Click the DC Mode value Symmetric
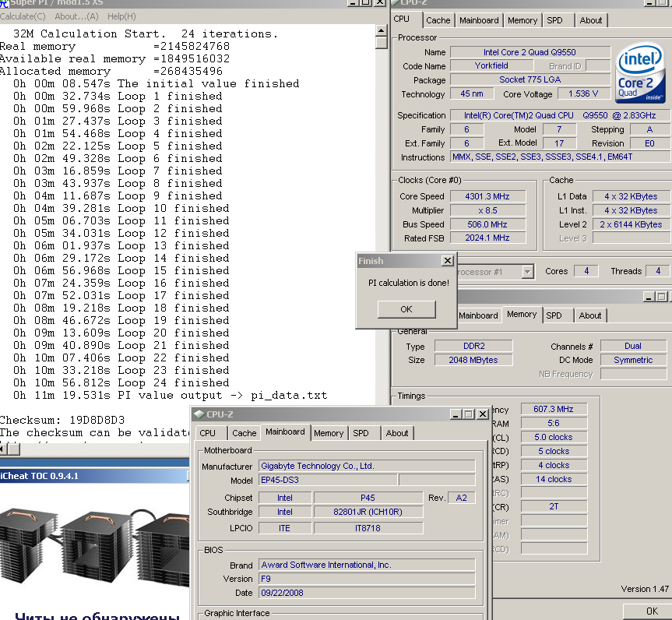This screenshot has height=620, width=672. (x=633, y=360)
